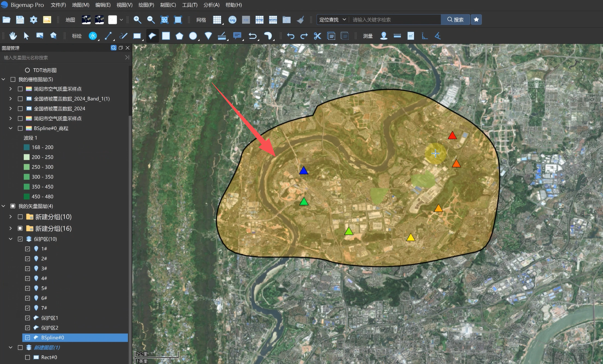Toggle checkbox for 保护区1 layer
The height and width of the screenshot is (364, 603).
(x=27, y=318)
